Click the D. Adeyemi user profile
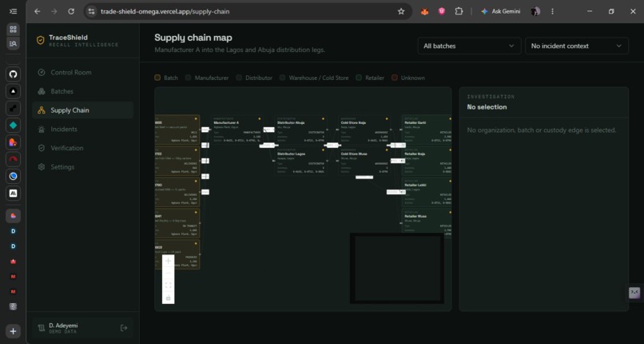Screen dimensions: 644x344 click(x=62, y=328)
